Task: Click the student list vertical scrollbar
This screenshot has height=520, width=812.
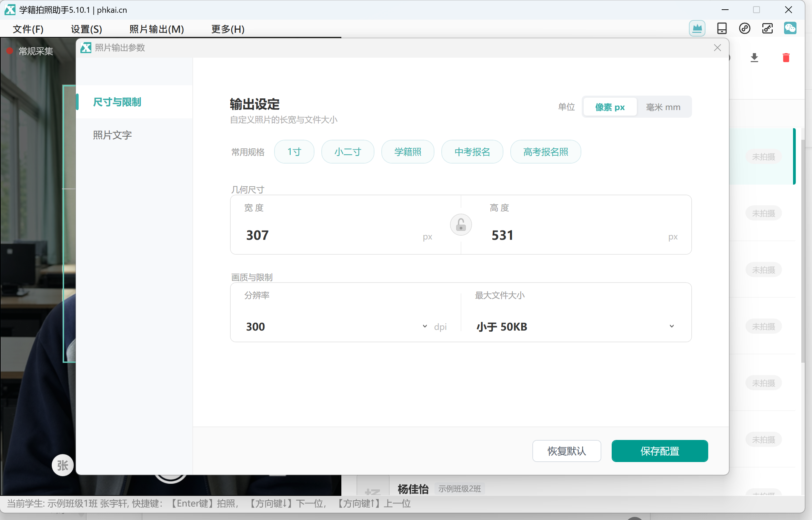Action: [x=803, y=251]
